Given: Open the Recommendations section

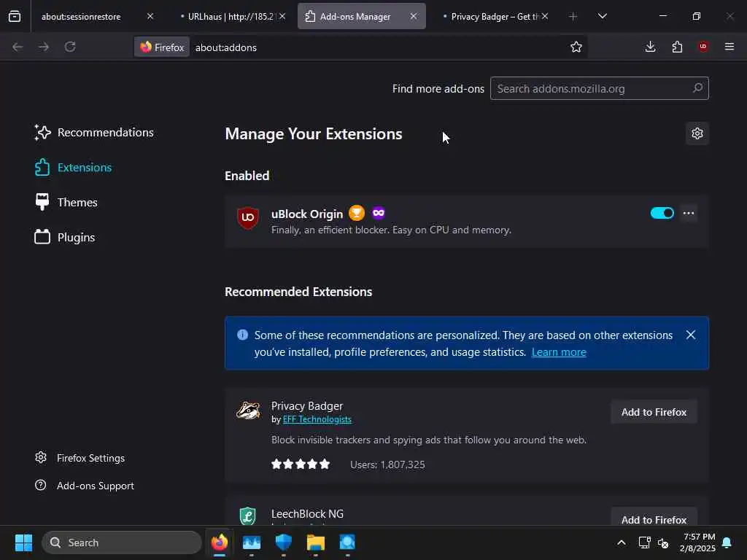Looking at the screenshot, I should coord(94,133).
